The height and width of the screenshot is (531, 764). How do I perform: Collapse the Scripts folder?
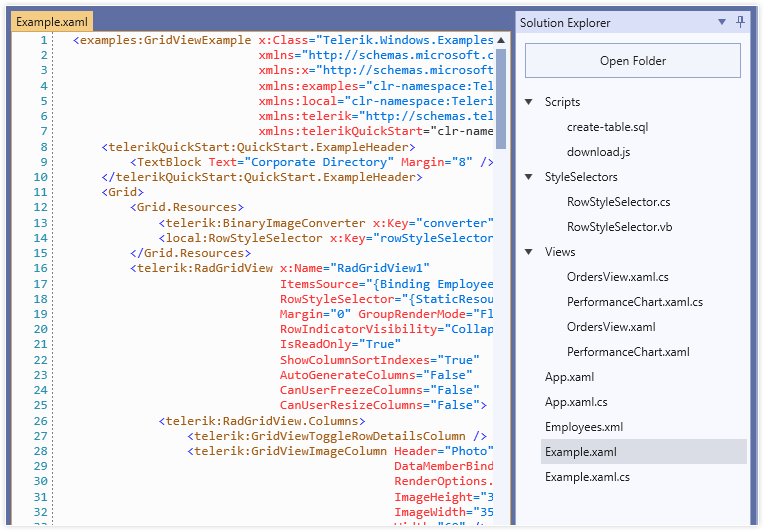tap(529, 102)
